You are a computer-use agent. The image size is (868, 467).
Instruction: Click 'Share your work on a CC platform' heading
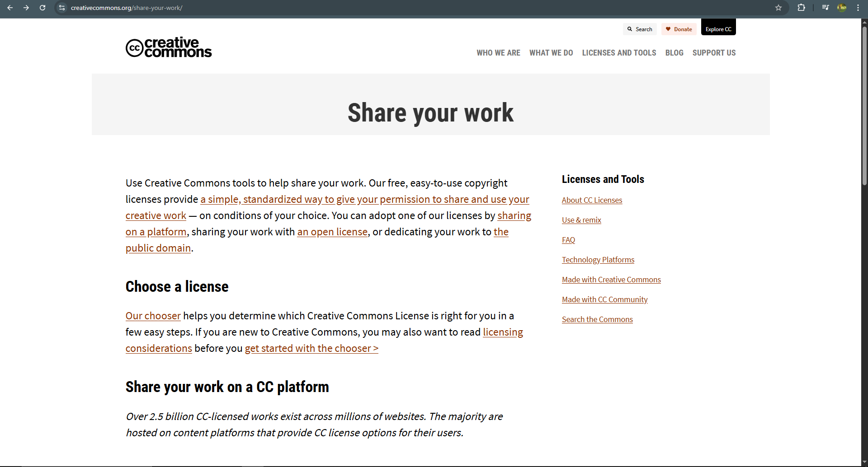point(227,387)
